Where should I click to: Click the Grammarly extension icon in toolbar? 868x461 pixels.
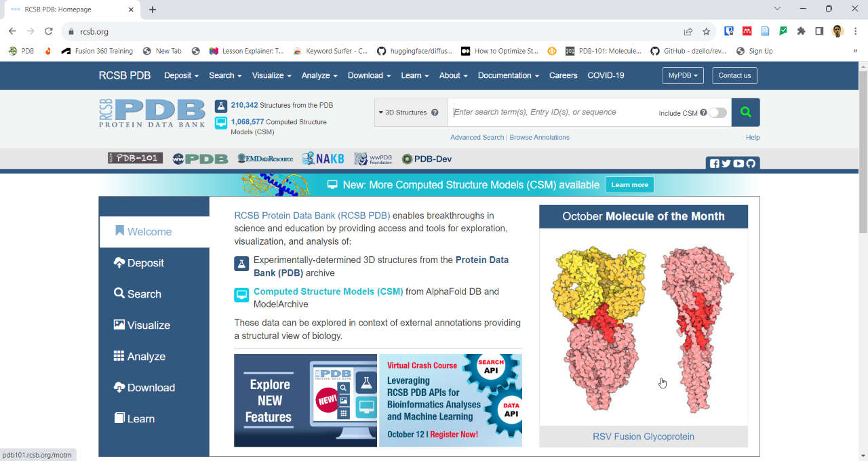point(783,31)
